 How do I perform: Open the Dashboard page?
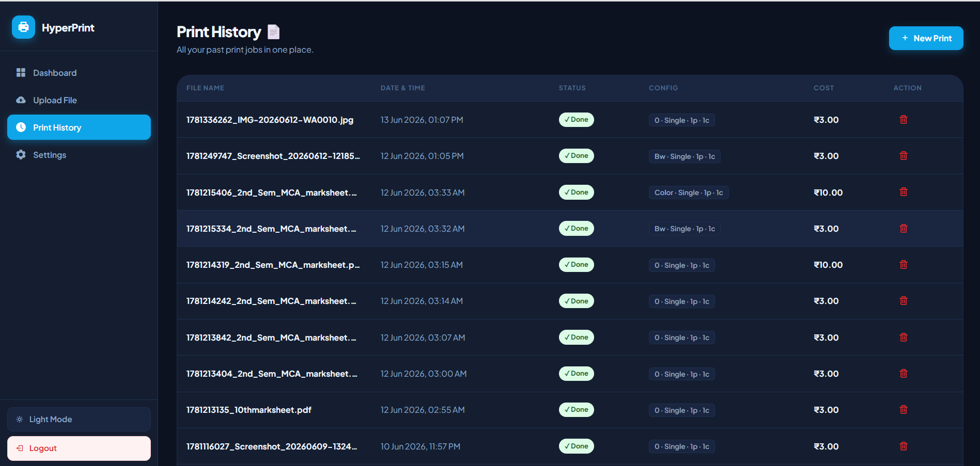[x=79, y=73]
